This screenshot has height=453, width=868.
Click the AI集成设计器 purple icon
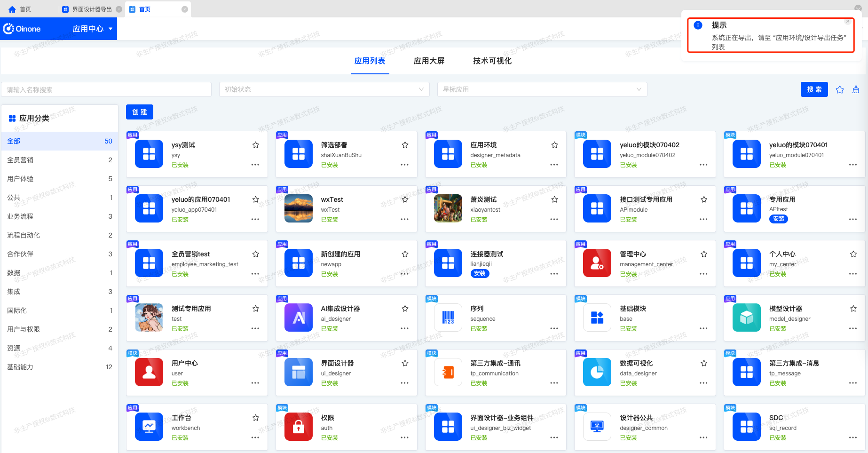(x=299, y=318)
